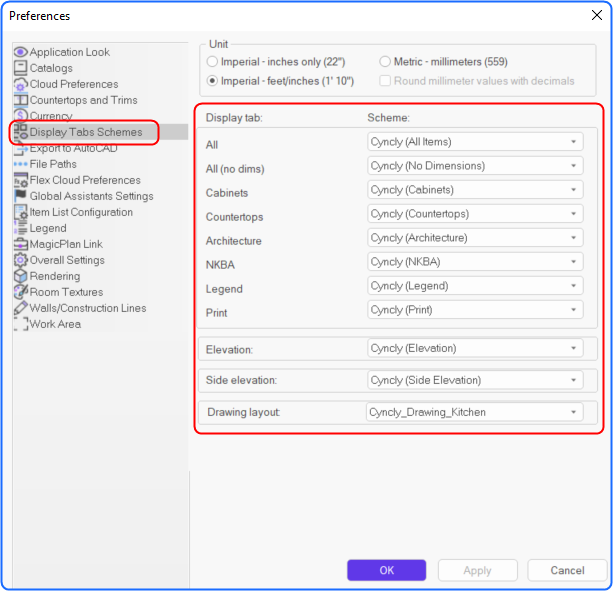Click the Export to AutoCAD icon
Viewport: 613px width, 591px height.
[21, 149]
